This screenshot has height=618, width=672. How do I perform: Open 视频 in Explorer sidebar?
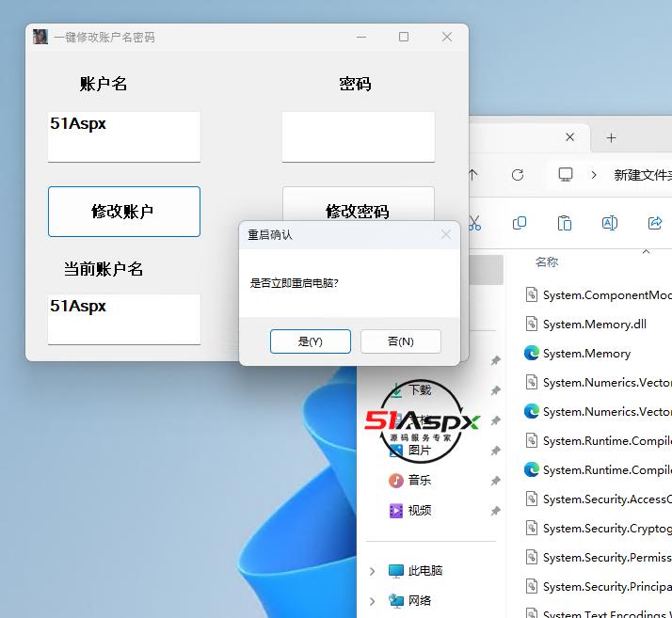pos(419,510)
